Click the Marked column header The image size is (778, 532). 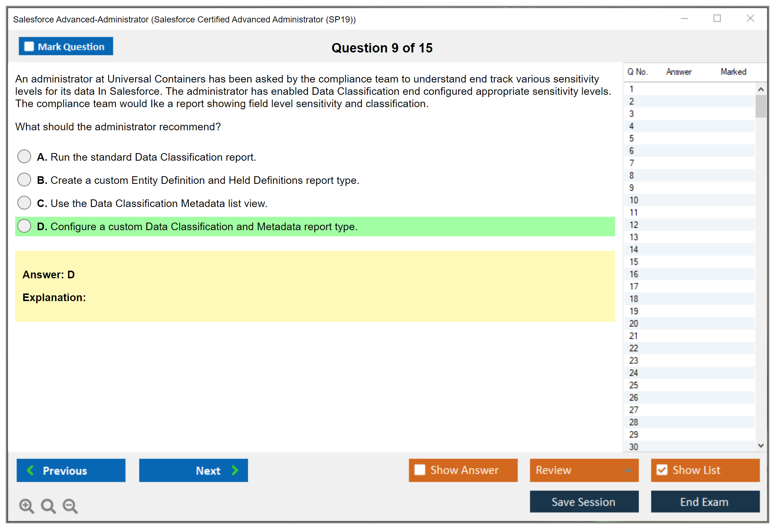coord(733,72)
